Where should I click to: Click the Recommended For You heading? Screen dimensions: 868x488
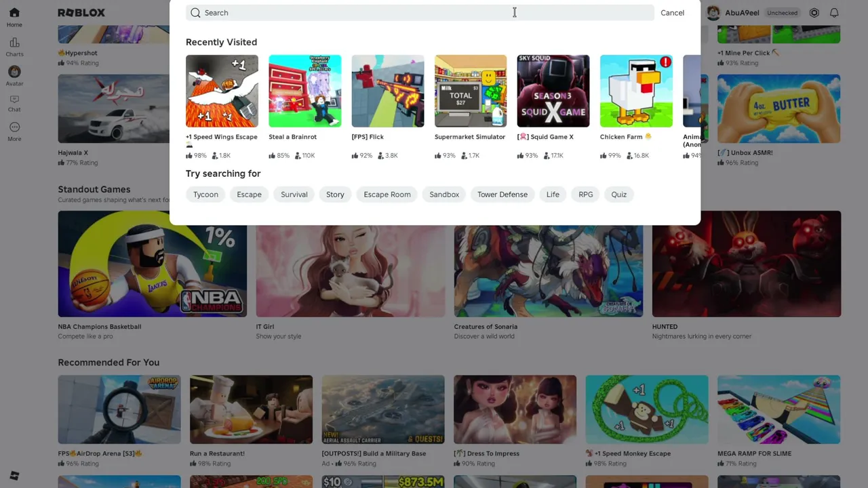tap(108, 363)
